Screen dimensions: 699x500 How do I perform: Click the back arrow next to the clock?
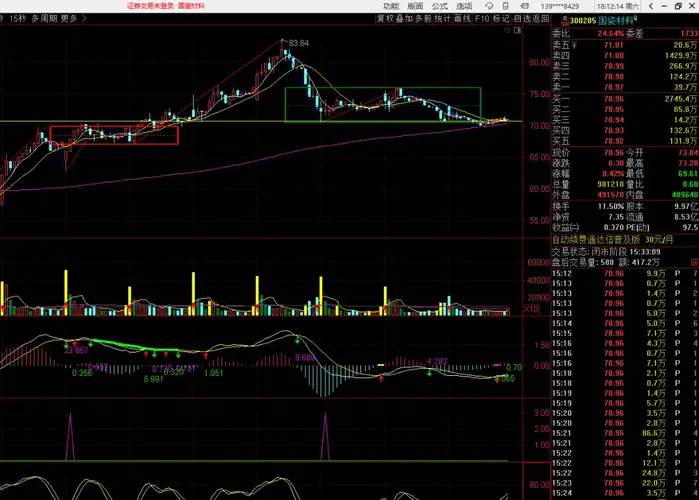[x=651, y=6]
